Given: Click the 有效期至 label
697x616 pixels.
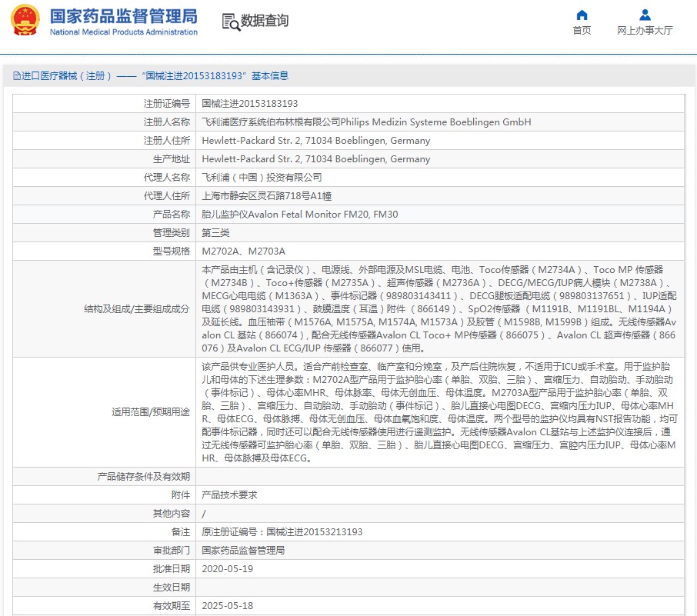Looking at the screenshot, I should pos(171,606).
